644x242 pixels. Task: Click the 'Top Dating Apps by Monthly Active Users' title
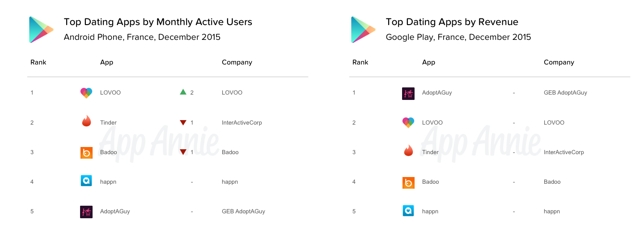(158, 22)
